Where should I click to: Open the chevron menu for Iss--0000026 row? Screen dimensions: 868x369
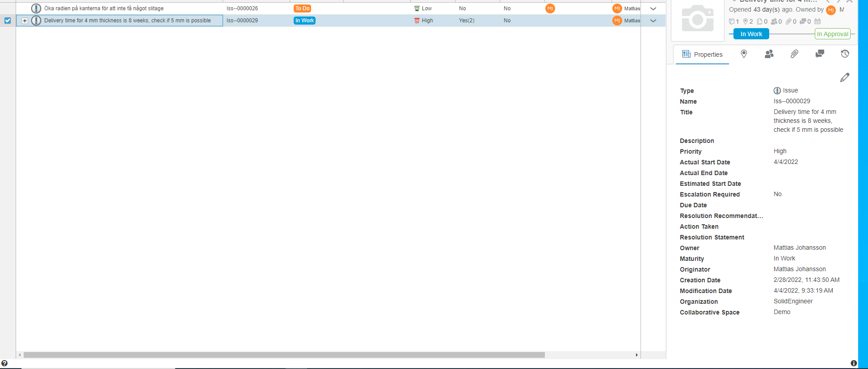(x=653, y=8)
